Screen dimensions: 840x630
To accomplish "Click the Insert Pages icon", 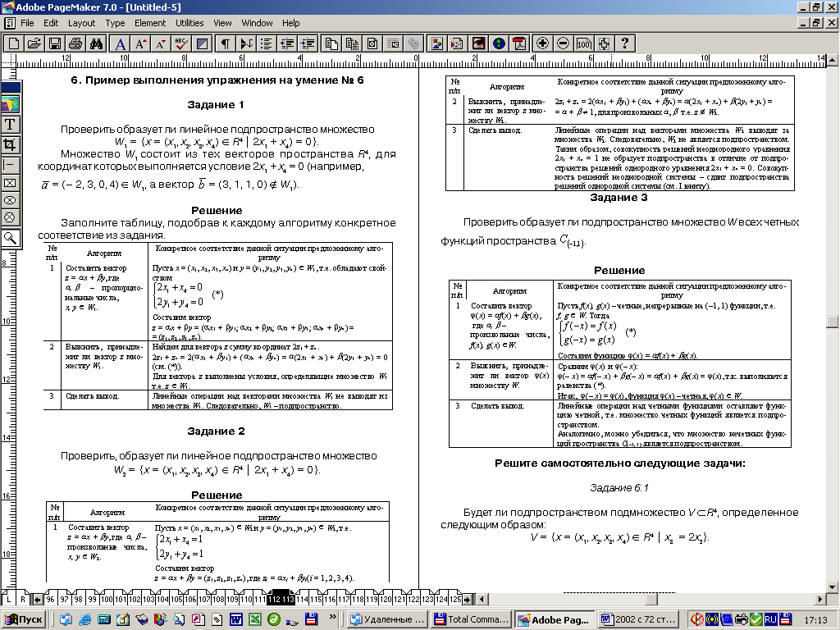I will tap(331, 43).
